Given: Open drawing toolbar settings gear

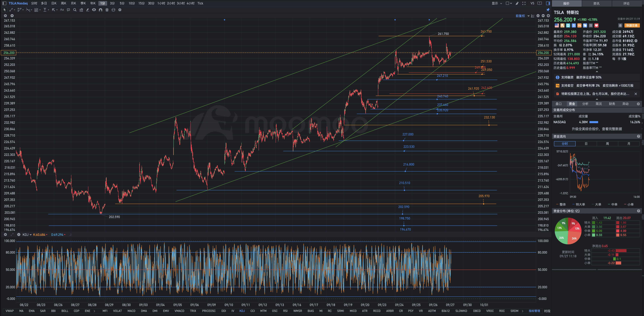Looking at the screenshot, I should coord(120,10).
